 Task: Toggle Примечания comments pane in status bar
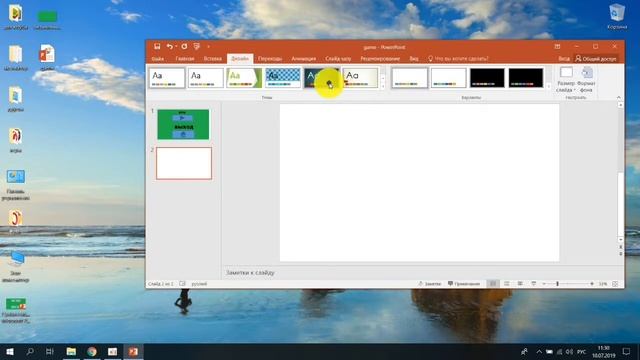[464, 284]
